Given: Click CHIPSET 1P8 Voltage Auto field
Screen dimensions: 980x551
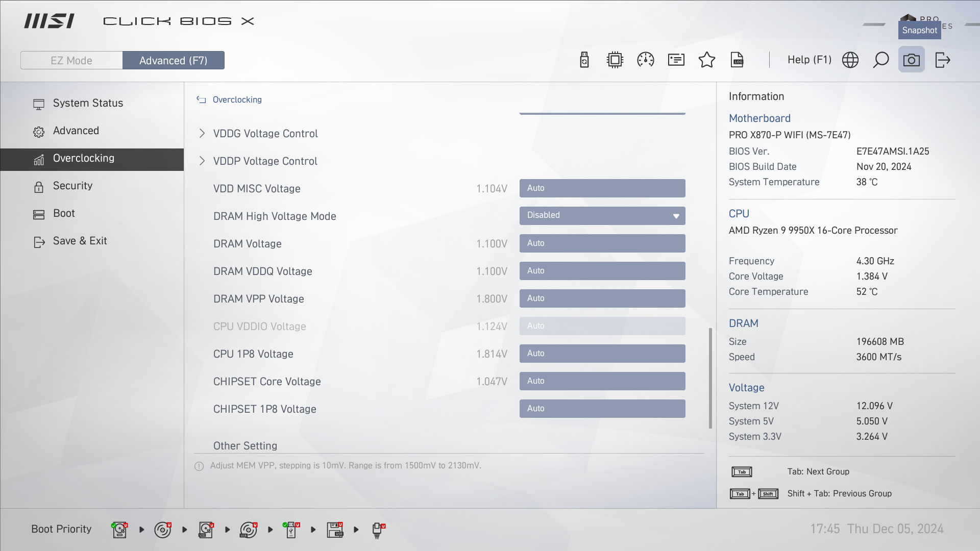Looking at the screenshot, I should (602, 409).
